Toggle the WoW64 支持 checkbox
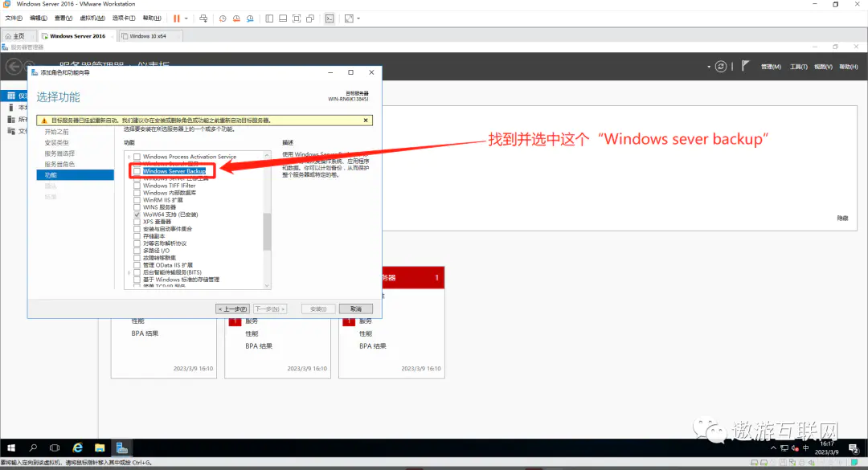Image resolution: width=868 pixels, height=470 pixels. point(137,215)
